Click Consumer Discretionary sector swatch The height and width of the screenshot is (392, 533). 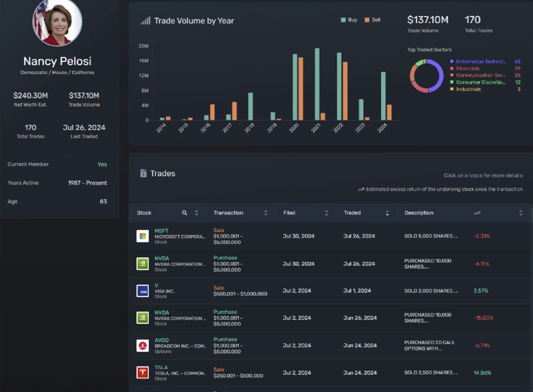coord(452,82)
